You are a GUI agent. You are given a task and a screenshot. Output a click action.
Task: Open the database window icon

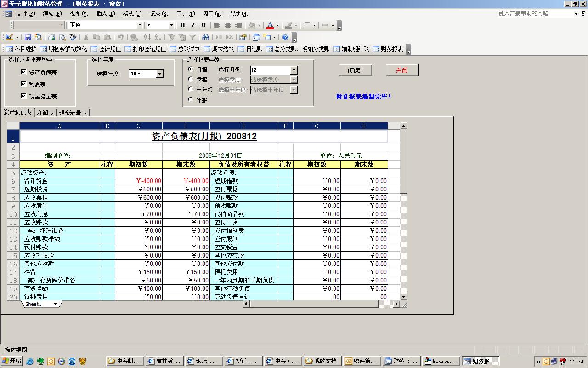pos(256,37)
